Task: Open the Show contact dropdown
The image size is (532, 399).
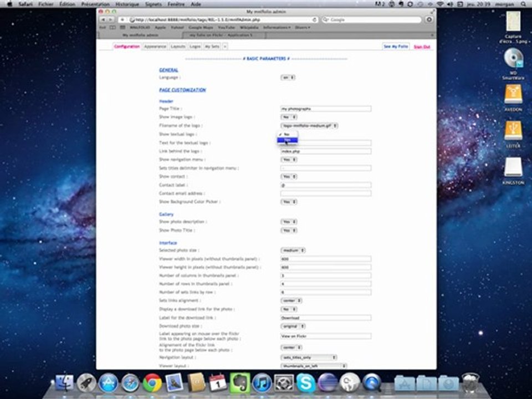Action: 289,176
